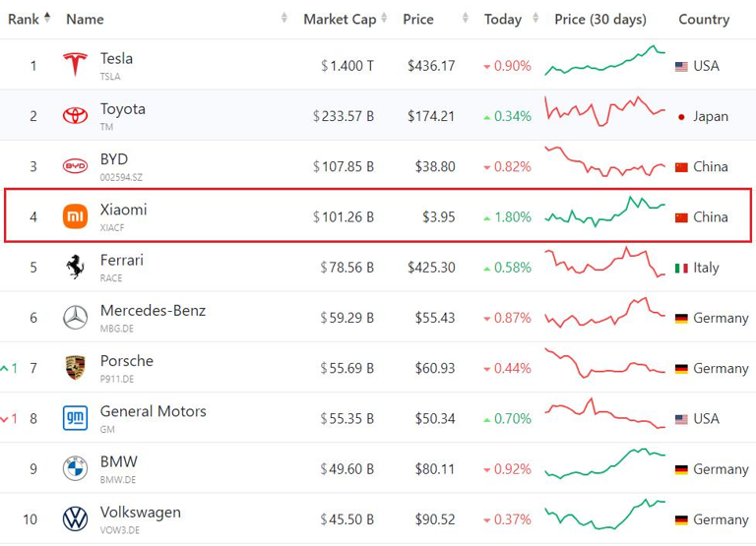Open the Tesla company link
The height and width of the screenshot is (546, 756).
pos(116,58)
